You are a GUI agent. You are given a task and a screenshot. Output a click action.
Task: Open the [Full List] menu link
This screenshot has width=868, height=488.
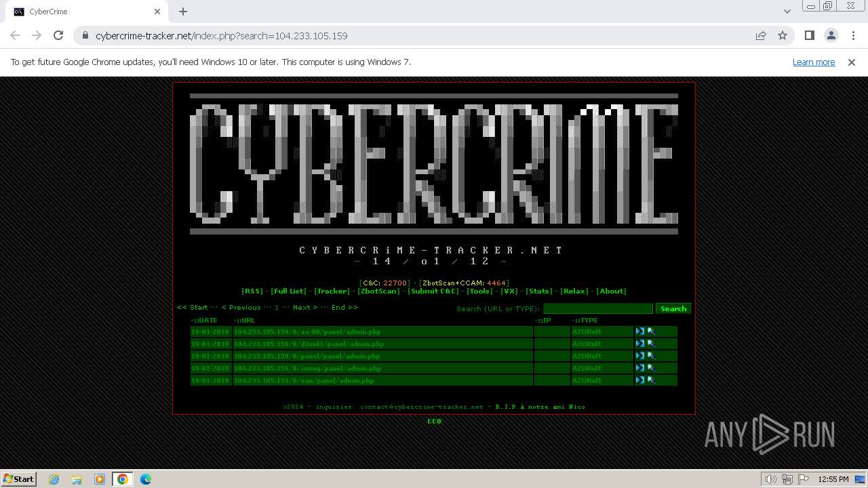tap(288, 291)
